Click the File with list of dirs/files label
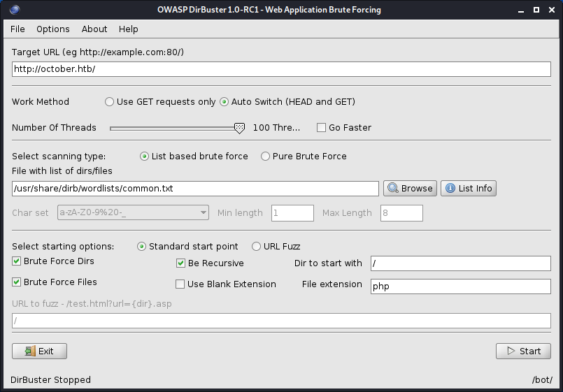563x392 pixels. [62, 171]
